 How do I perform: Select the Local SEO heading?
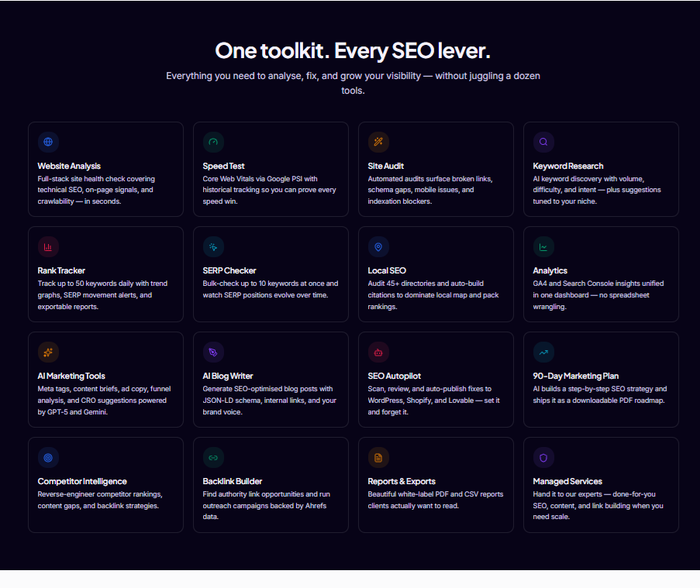tap(387, 271)
